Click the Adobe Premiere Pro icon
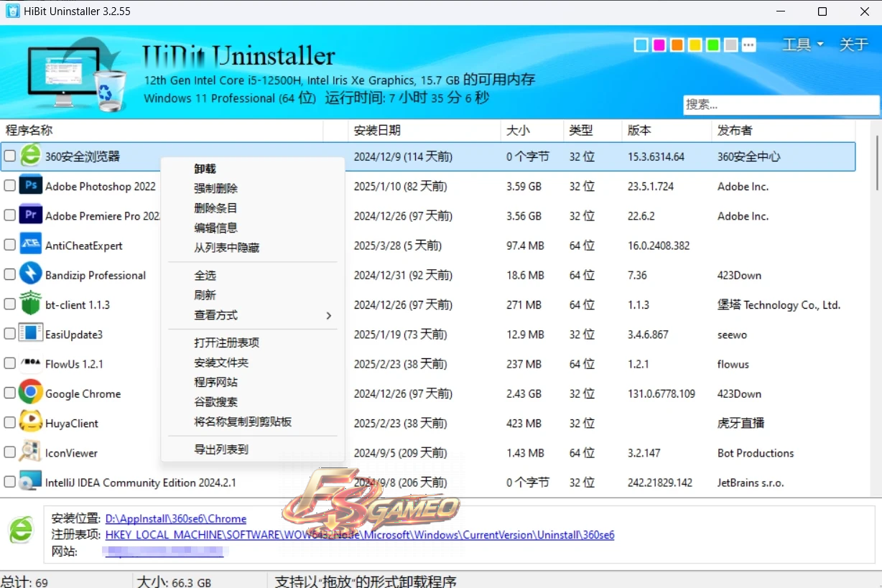 30,215
